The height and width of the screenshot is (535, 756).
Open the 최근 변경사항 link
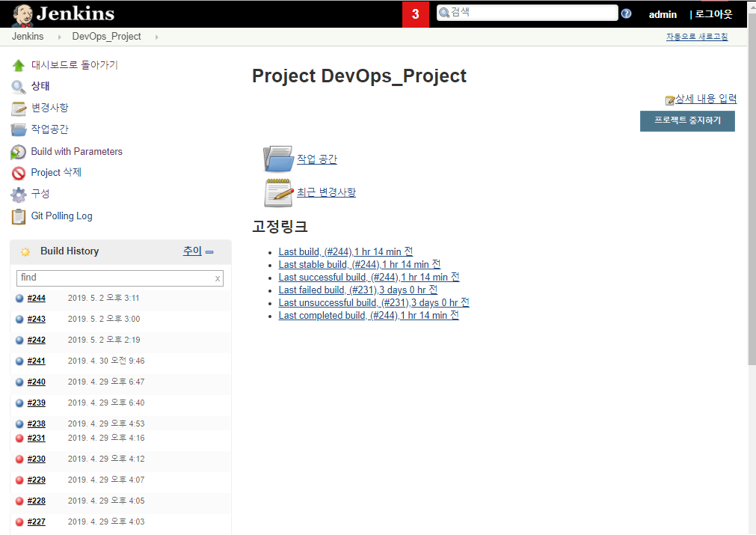pos(326,192)
